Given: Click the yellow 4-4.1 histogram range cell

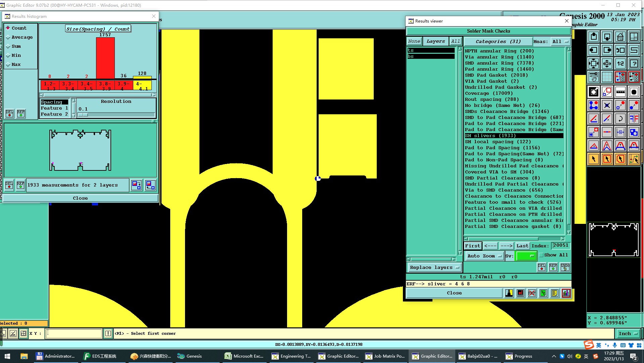Looking at the screenshot, I should (x=142, y=85).
